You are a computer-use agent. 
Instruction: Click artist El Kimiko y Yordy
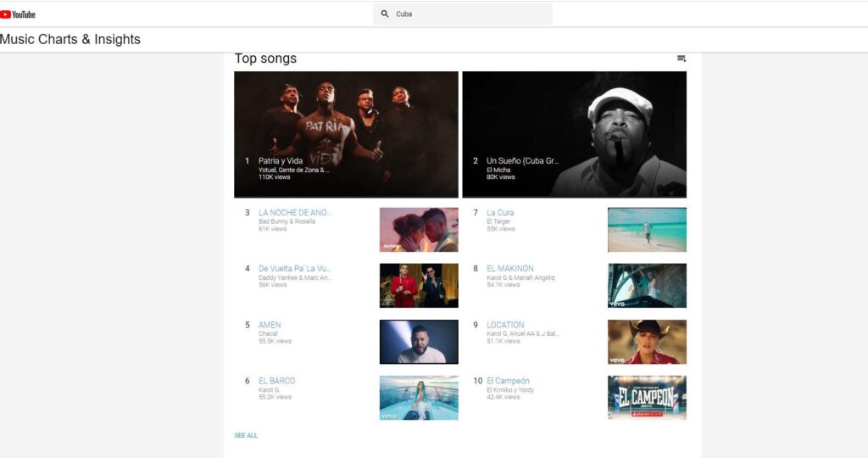click(510, 390)
